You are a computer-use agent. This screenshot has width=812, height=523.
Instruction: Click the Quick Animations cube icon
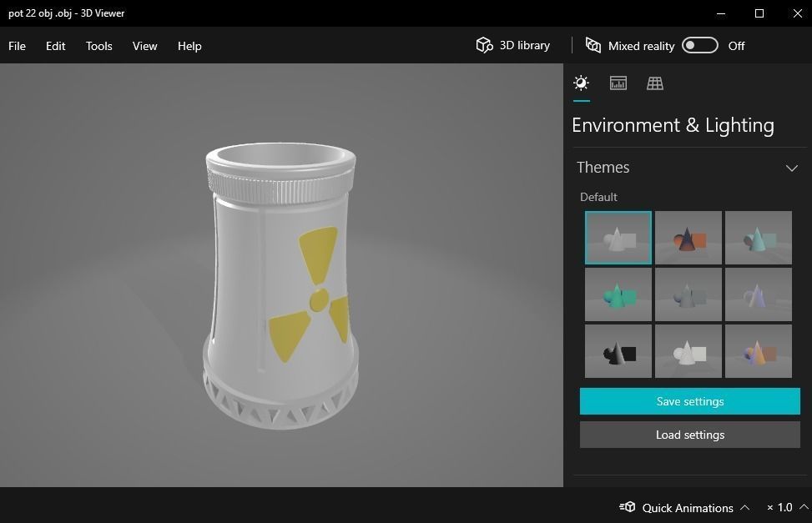[627, 507]
